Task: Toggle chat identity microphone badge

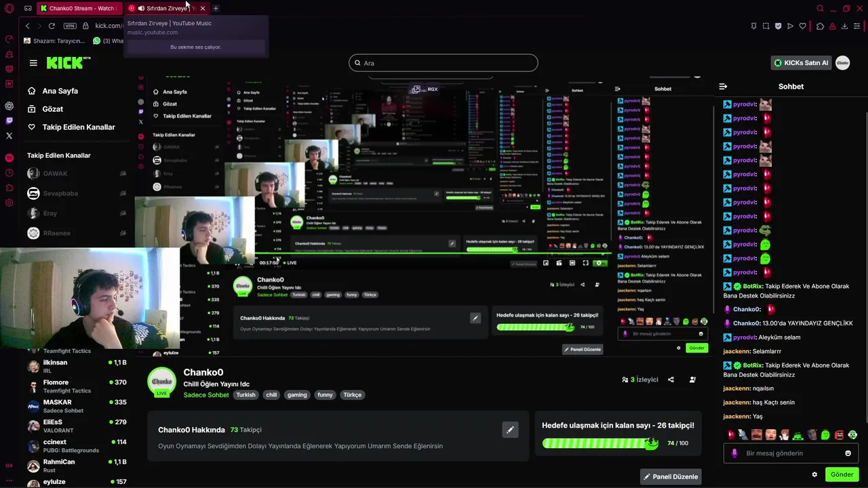Action: (x=734, y=453)
